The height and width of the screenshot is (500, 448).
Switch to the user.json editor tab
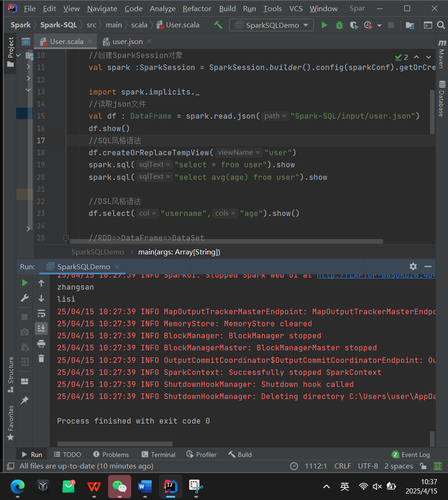[128, 42]
